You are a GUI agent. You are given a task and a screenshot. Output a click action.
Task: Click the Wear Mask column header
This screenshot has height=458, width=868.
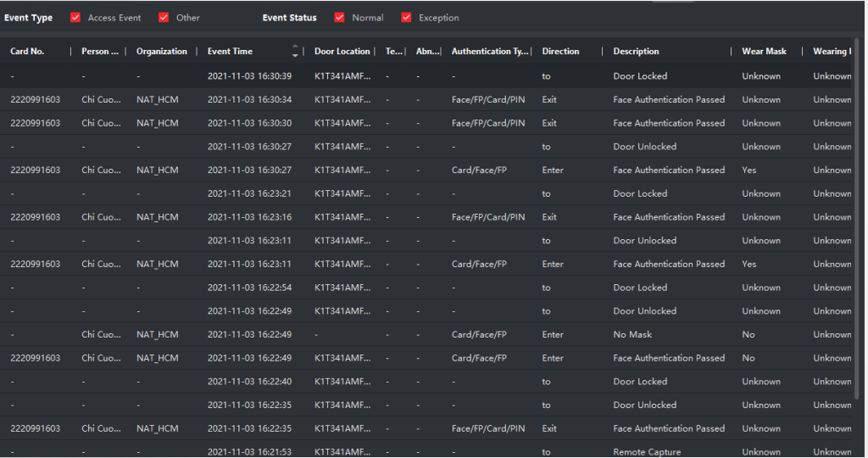[764, 52]
